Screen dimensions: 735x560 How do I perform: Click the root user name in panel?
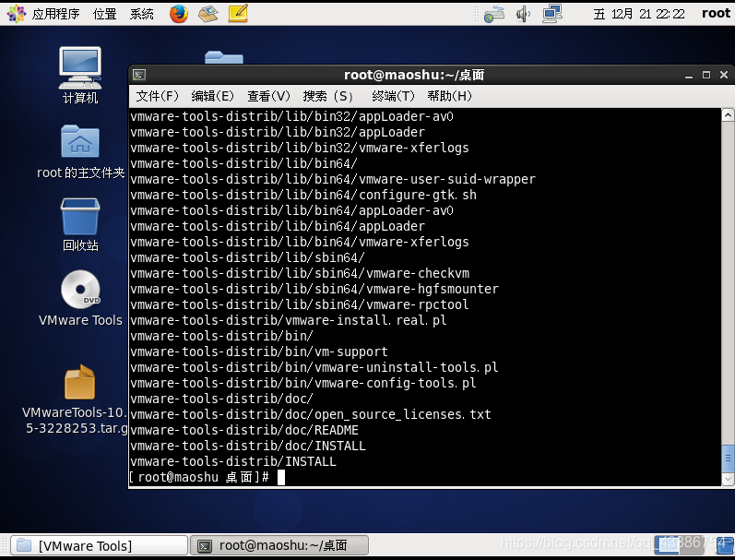pos(716,13)
